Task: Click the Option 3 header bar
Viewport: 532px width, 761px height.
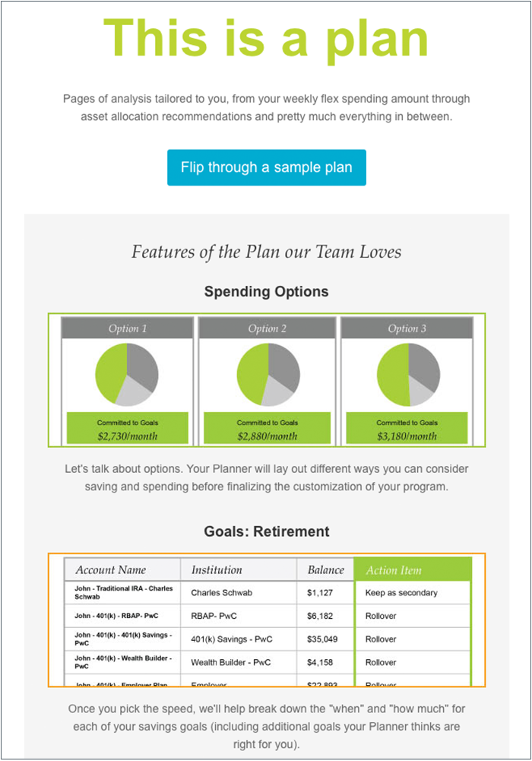Action: [407, 328]
